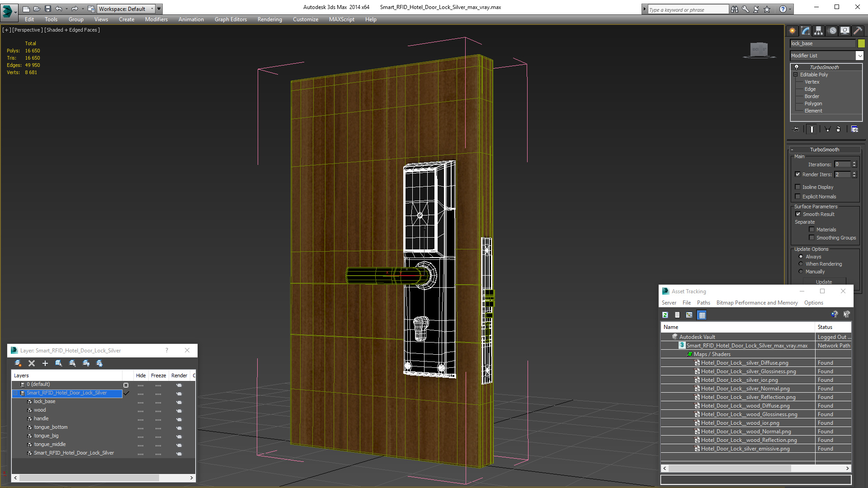
Task: Add selected objects to layer plus icon
Action: 45,363
